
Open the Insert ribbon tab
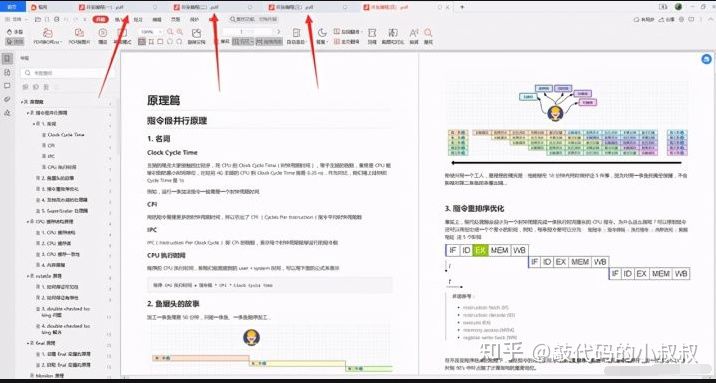pyautogui.click(x=120, y=20)
